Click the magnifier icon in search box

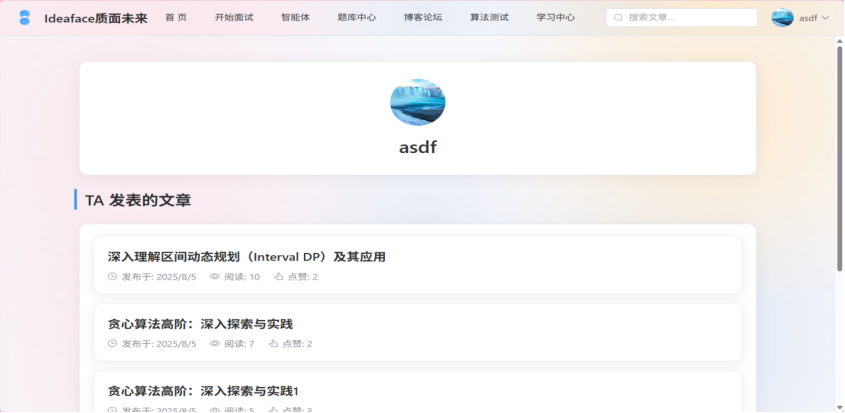[619, 18]
